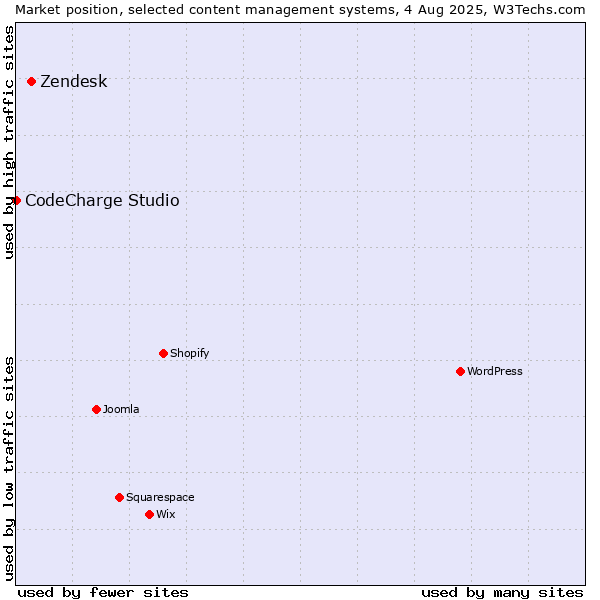
Task: Click the 'WordPress' label text
Action: click(x=495, y=371)
